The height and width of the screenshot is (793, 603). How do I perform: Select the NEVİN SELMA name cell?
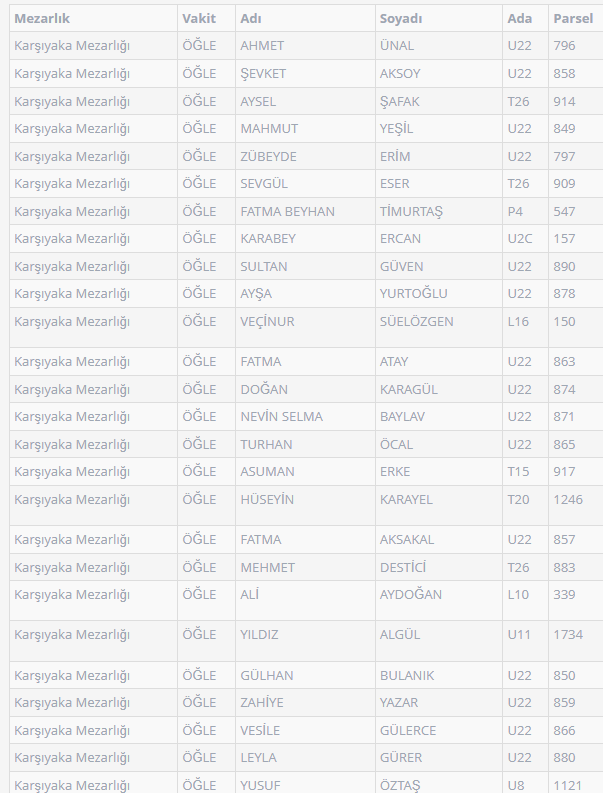click(x=281, y=417)
